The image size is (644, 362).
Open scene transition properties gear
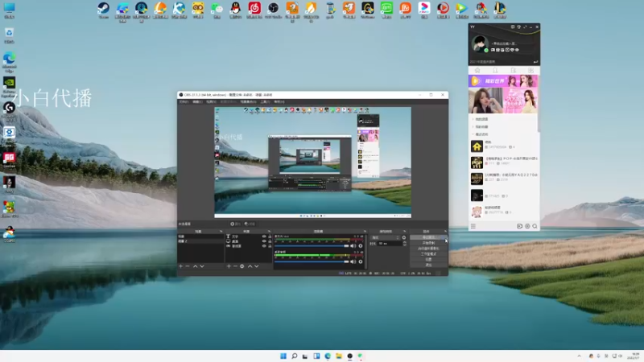[x=404, y=237]
